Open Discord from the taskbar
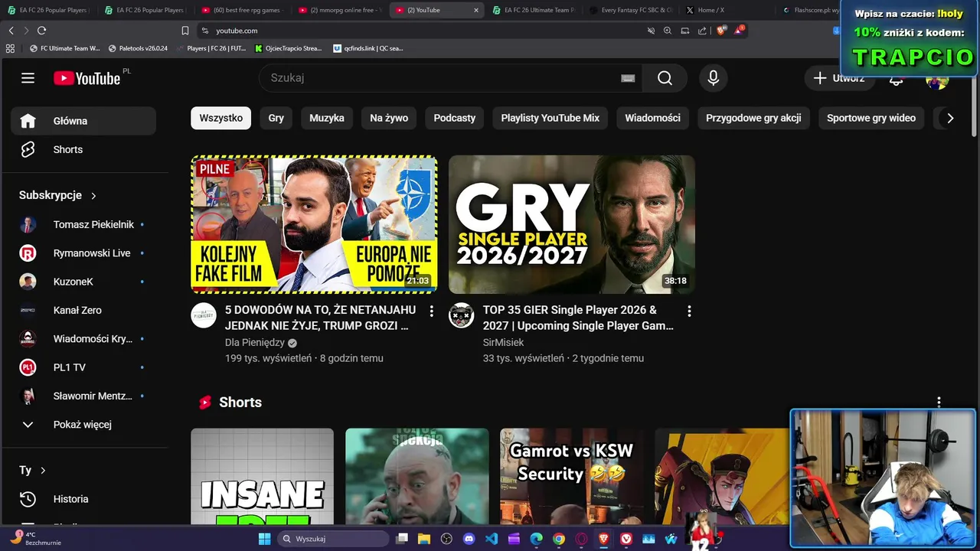This screenshot has width=980, height=551. click(469, 539)
